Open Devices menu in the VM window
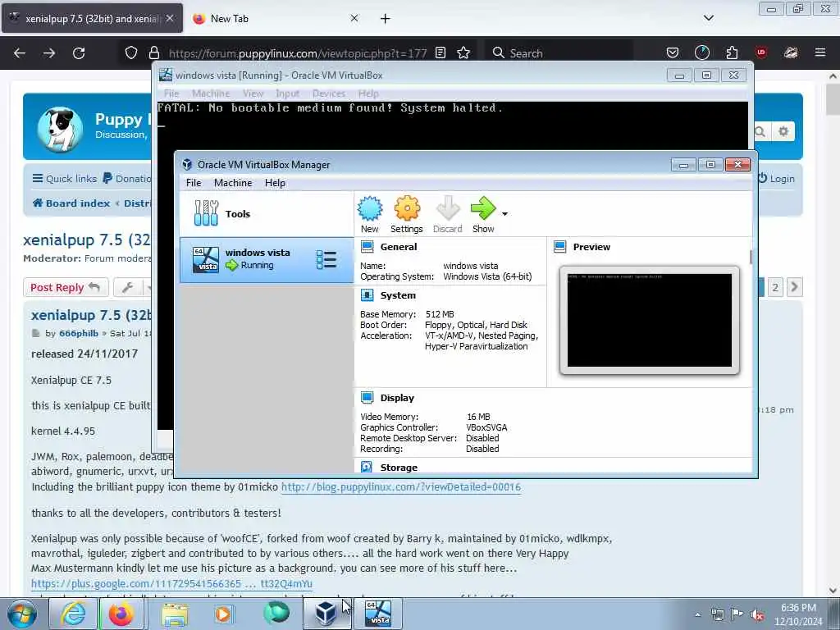This screenshot has width=840, height=630. point(328,94)
